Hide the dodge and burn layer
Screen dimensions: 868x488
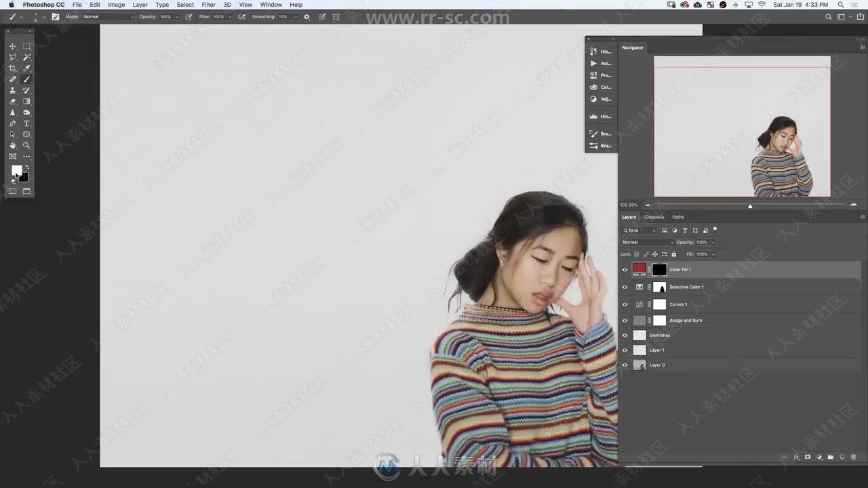pos(625,320)
